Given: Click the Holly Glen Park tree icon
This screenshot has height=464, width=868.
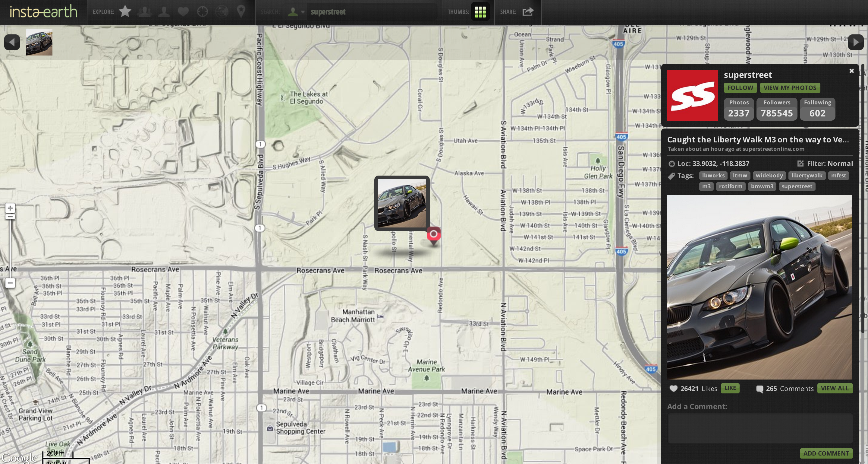Looking at the screenshot, I should (597, 160).
